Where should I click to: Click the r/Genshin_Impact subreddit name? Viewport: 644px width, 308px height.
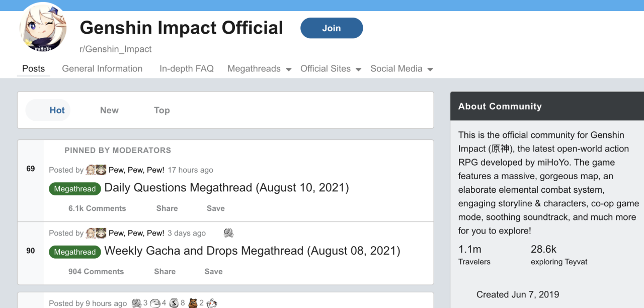click(x=116, y=49)
